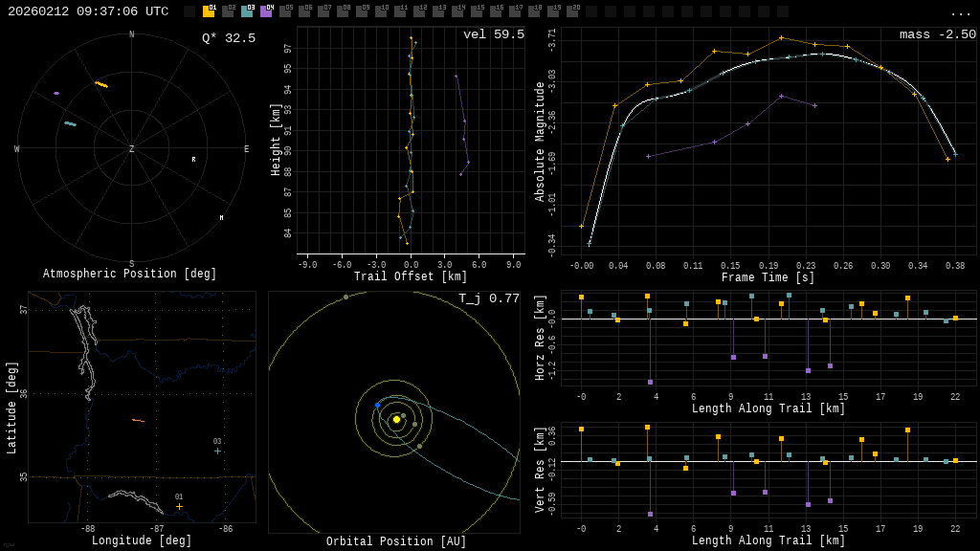Click the Q* 32.5 quality value
The width and height of the screenshot is (980, 551).
(228, 38)
